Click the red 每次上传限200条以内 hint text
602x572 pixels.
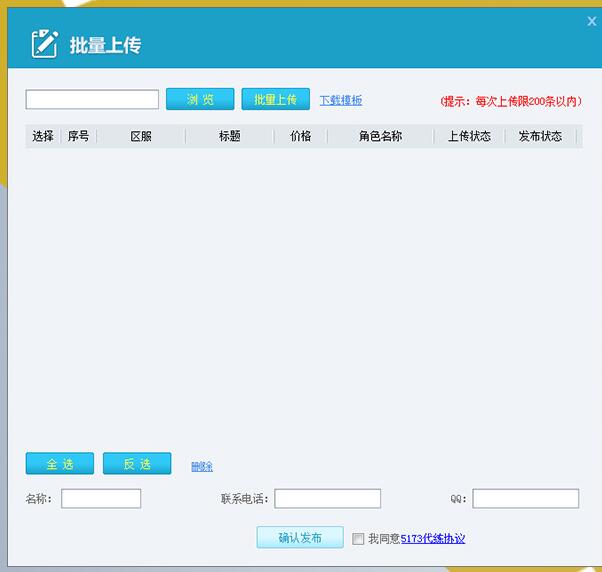[511, 101]
